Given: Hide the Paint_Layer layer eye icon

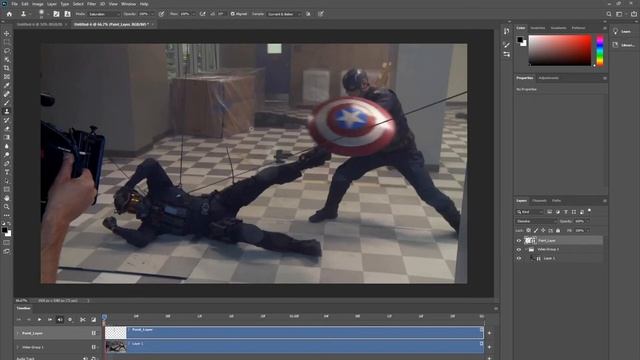Looking at the screenshot, I should (x=519, y=241).
